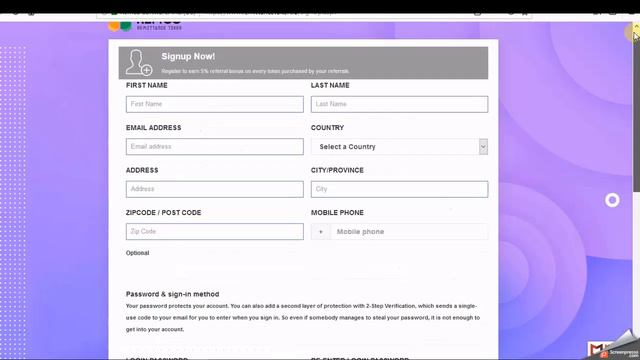This screenshot has height=360, width=640.
Task: Click the 'COUNTRY' field label
Action: (327, 128)
